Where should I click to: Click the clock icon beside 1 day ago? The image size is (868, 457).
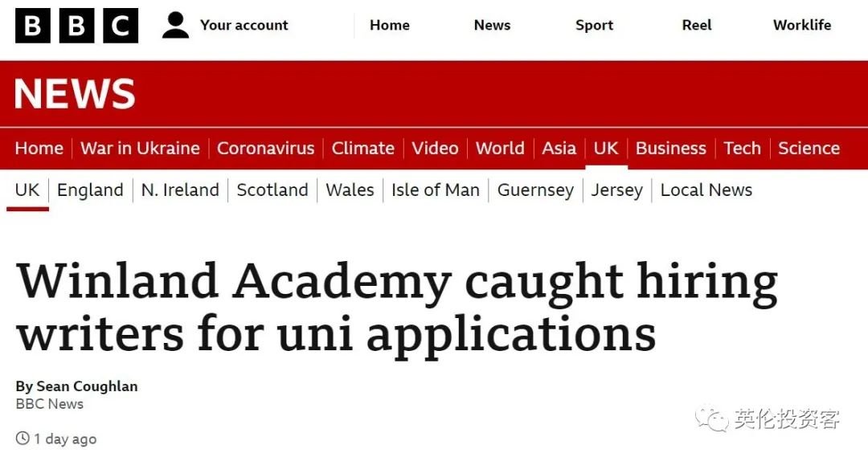point(23,439)
